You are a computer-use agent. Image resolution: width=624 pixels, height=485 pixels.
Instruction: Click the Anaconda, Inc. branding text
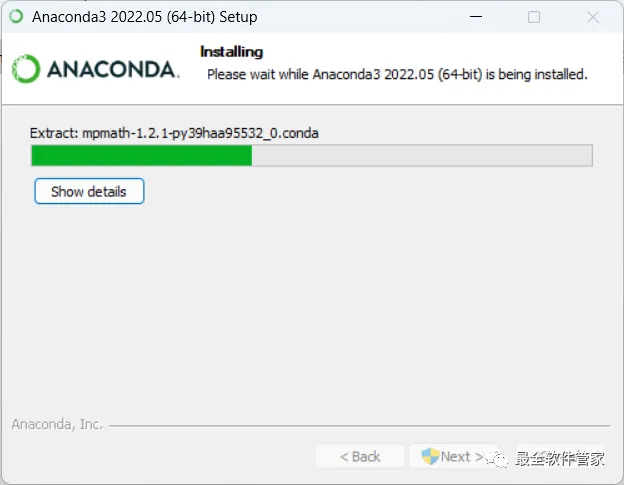coord(57,424)
